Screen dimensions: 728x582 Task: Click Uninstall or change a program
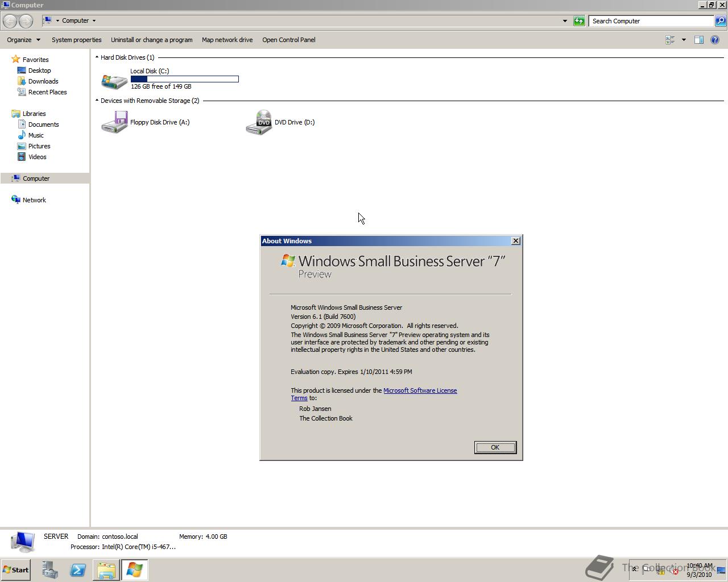coord(152,40)
